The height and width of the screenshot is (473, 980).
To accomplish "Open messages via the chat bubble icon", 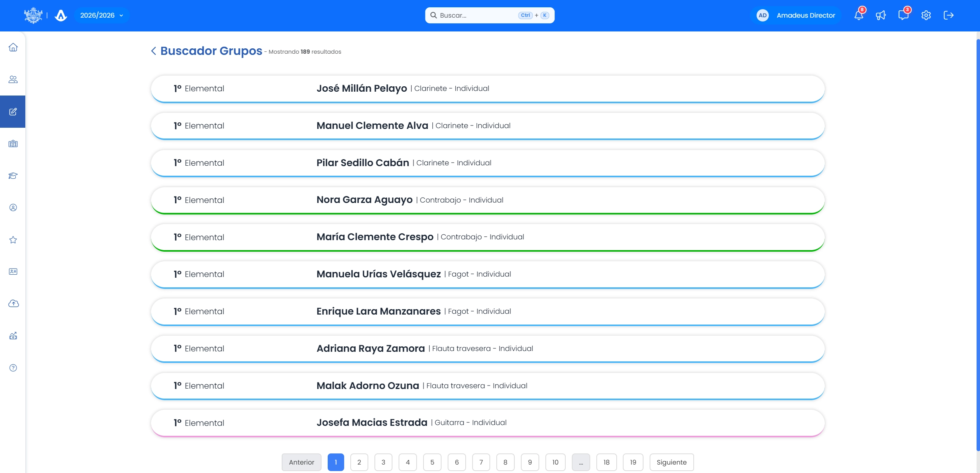I will (x=904, y=15).
